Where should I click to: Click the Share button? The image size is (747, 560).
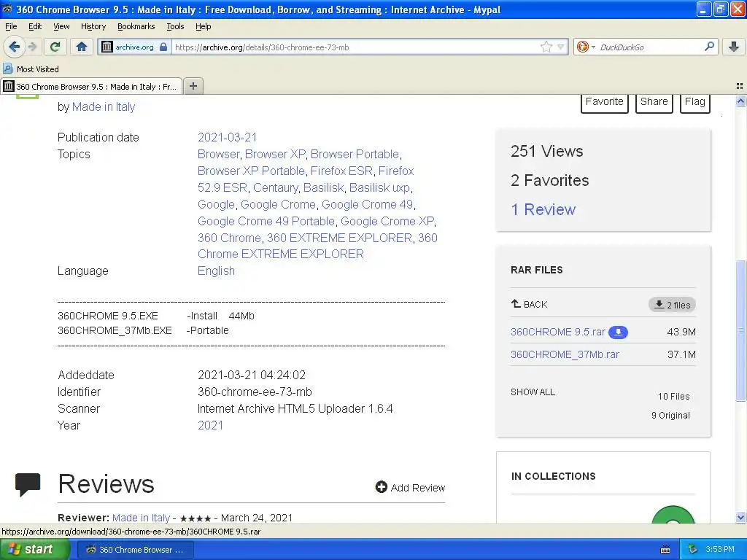click(654, 103)
